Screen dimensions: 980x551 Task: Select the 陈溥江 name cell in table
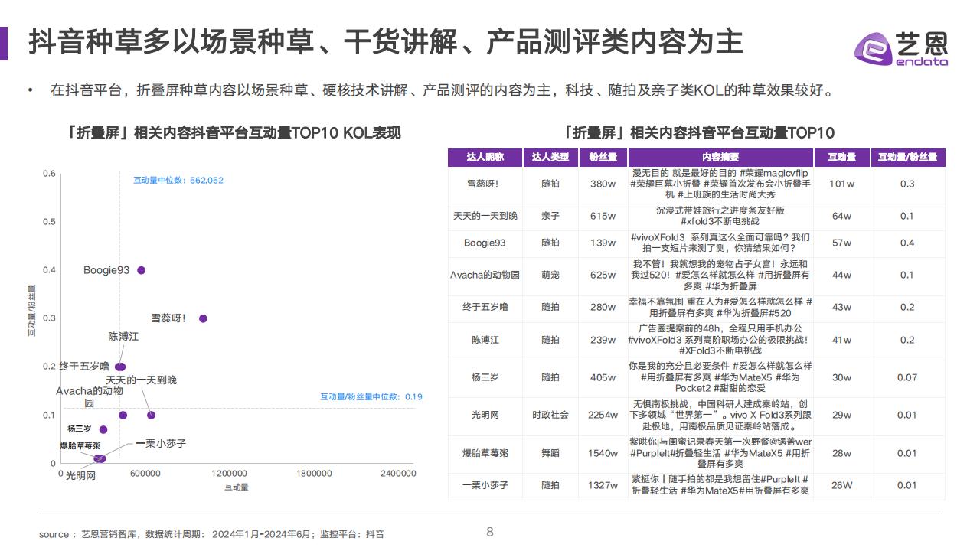click(485, 340)
